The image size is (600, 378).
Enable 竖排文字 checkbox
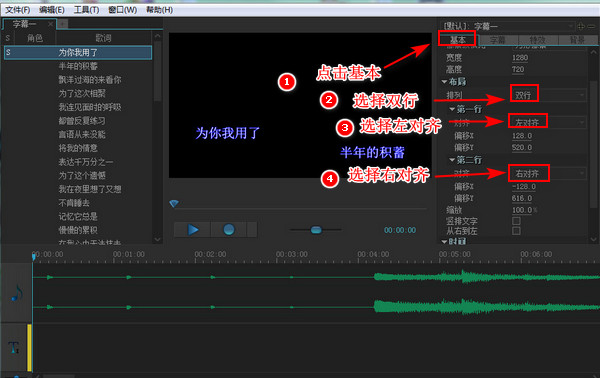tap(516, 221)
